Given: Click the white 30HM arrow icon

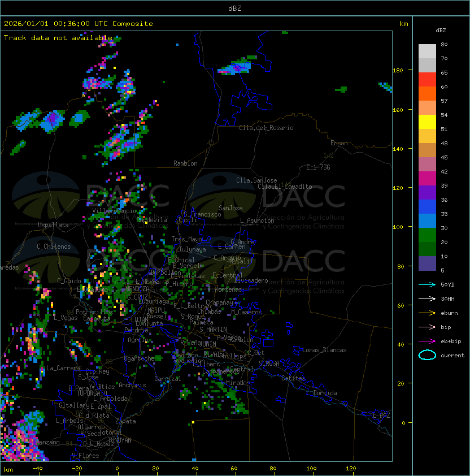Looking at the screenshot, I should coord(427,298).
